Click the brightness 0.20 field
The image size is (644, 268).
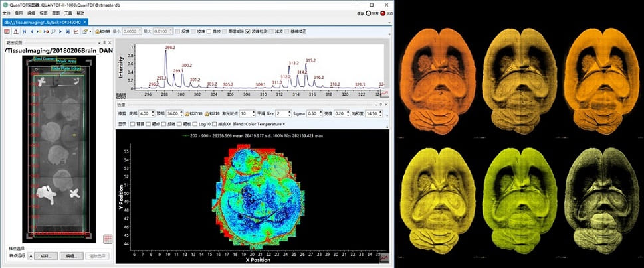point(342,114)
